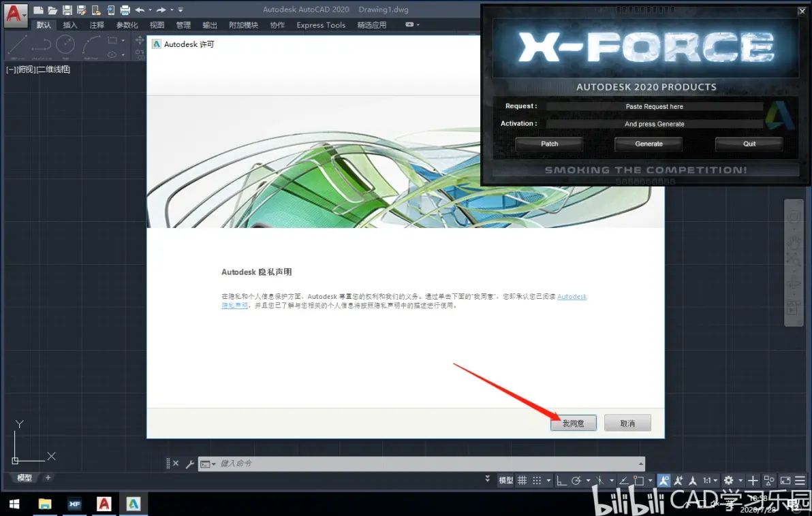Open the XF app from the taskbar
812x516 pixels.
[74, 504]
